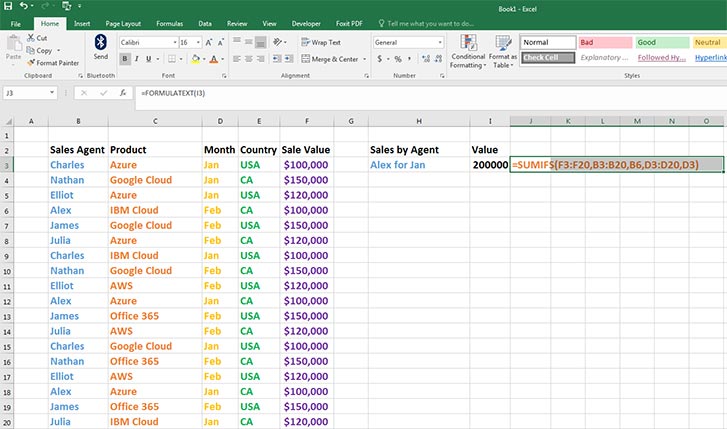727x429 pixels.
Task: Open the Font dialog launcher
Action: 224,76
